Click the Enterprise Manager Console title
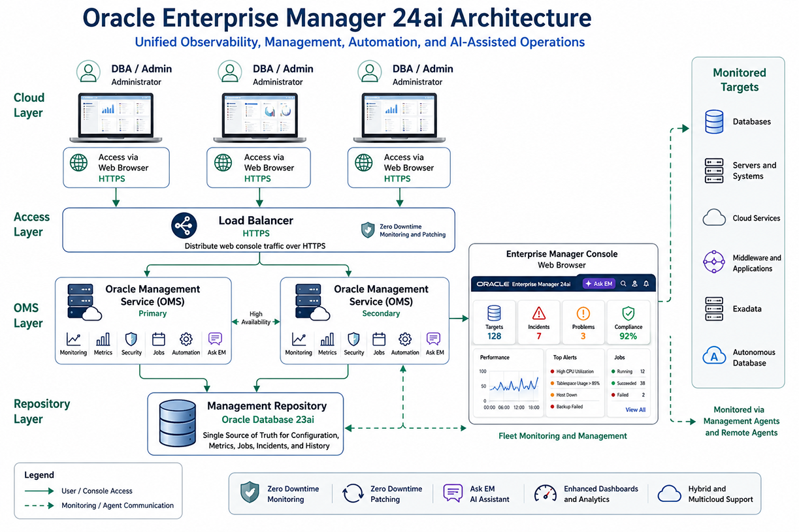The image size is (799, 532). tap(562, 254)
